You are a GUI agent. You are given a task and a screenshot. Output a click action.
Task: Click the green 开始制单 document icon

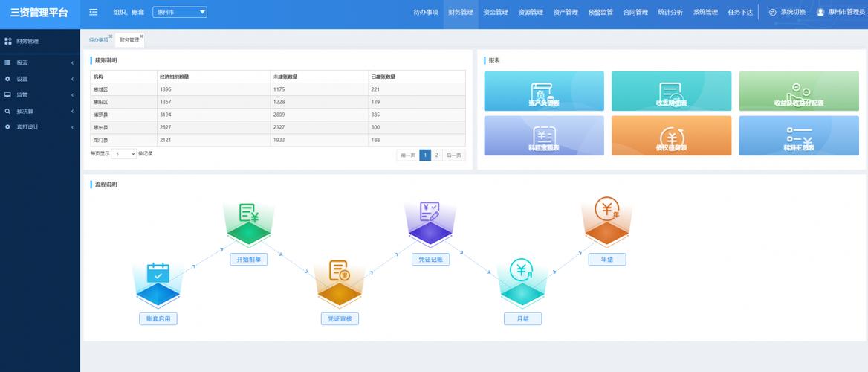point(248,213)
